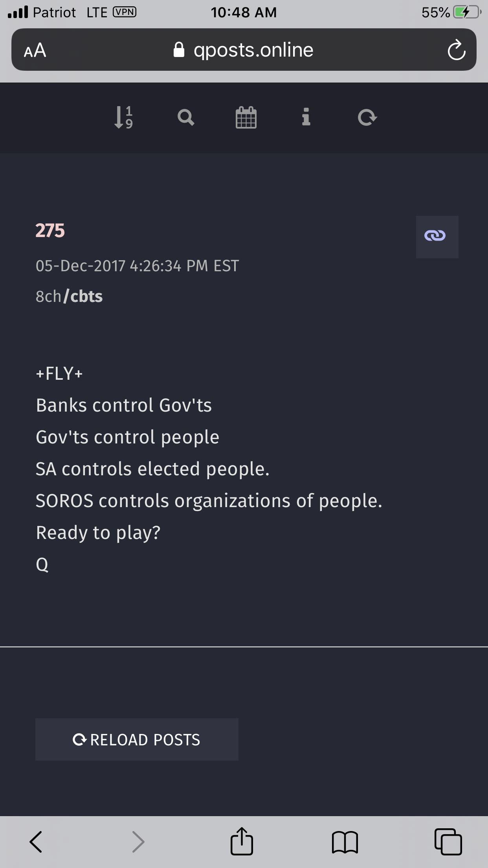Image resolution: width=488 pixels, height=868 pixels.
Task: Show Safari open tabs icon
Action: point(448,842)
